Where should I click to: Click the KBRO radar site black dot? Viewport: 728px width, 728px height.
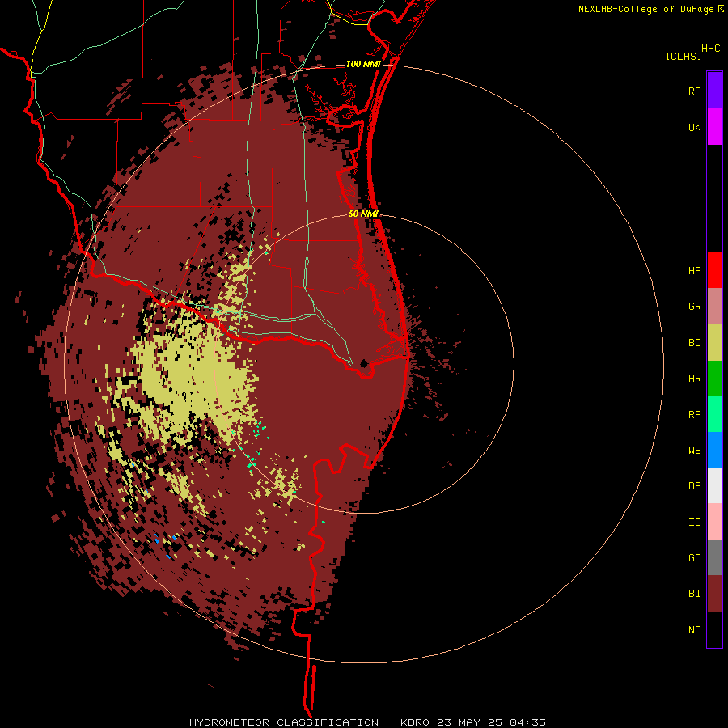pos(364,363)
